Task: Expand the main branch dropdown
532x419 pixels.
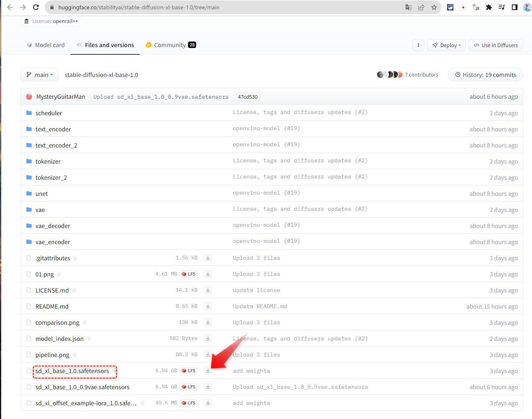Action: click(x=39, y=75)
